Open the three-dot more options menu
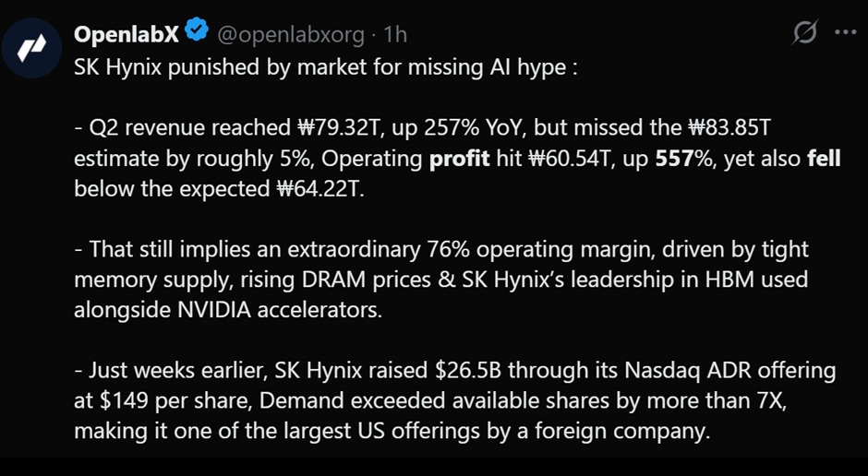The image size is (868, 476). point(845,32)
